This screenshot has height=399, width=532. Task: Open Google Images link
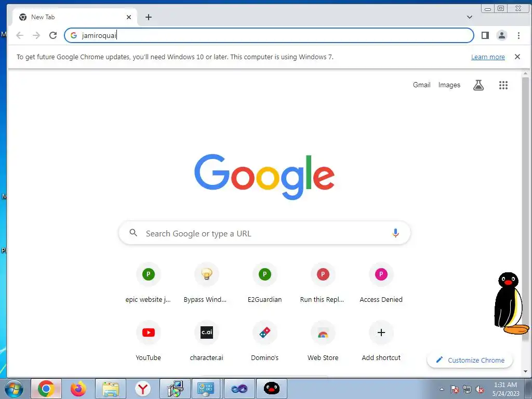[x=449, y=85]
